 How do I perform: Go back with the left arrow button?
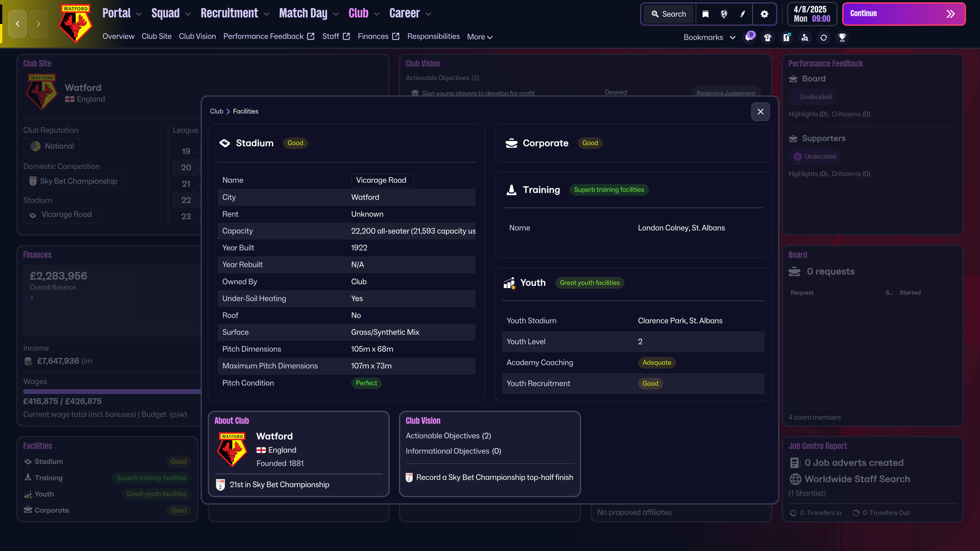pyautogui.click(x=18, y=23)
